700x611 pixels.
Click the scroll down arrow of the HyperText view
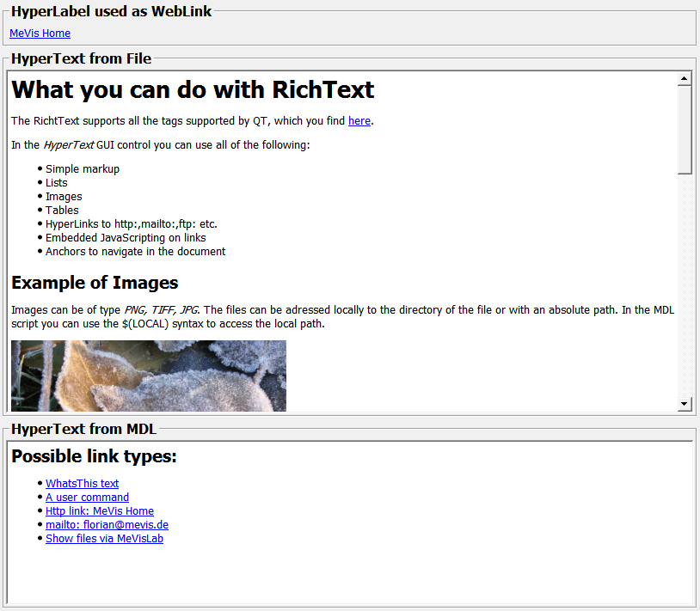click(685, 403)
